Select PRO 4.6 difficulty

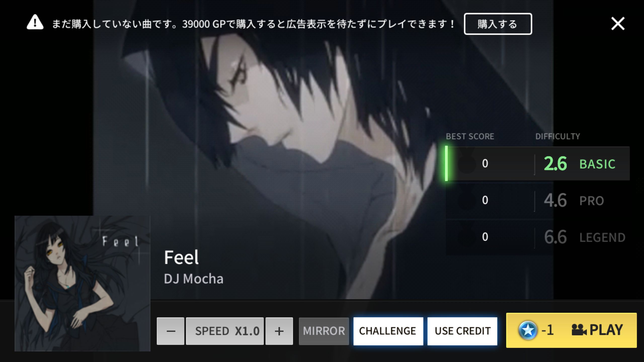tap(538, 200)
